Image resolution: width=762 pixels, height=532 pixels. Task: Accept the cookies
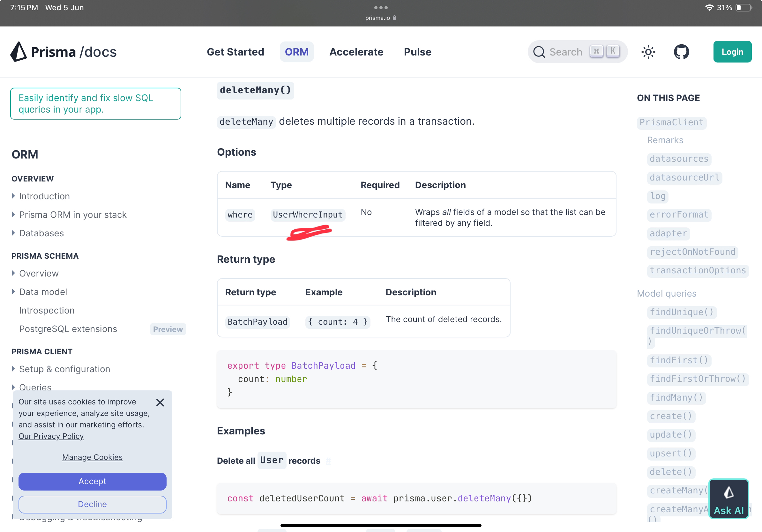coord(92,481)
